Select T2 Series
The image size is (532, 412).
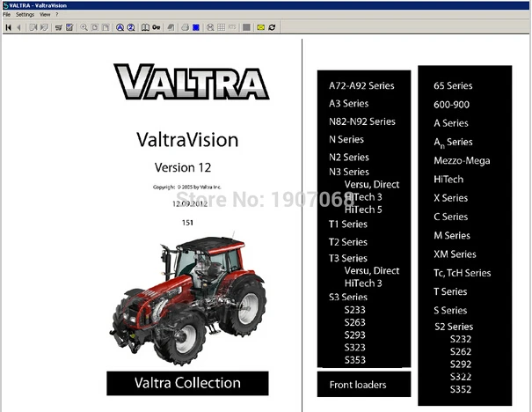coord(347,242)
